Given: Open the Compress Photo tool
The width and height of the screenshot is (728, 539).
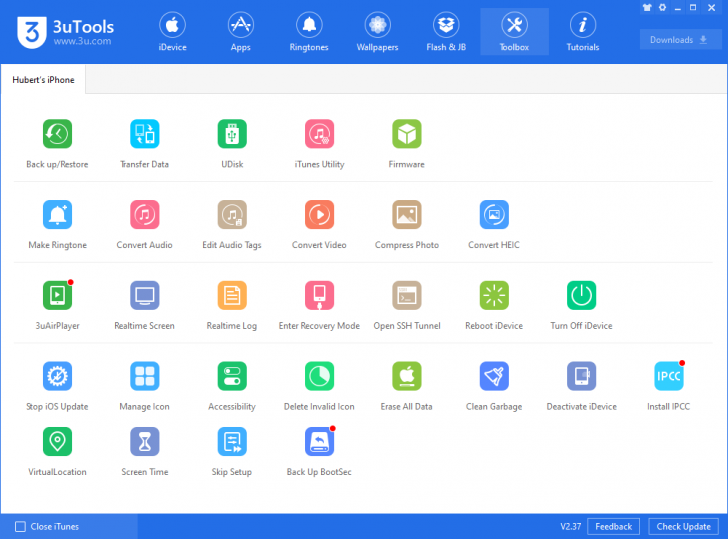Looking at the screenshot, I should [x=407, y=214].
